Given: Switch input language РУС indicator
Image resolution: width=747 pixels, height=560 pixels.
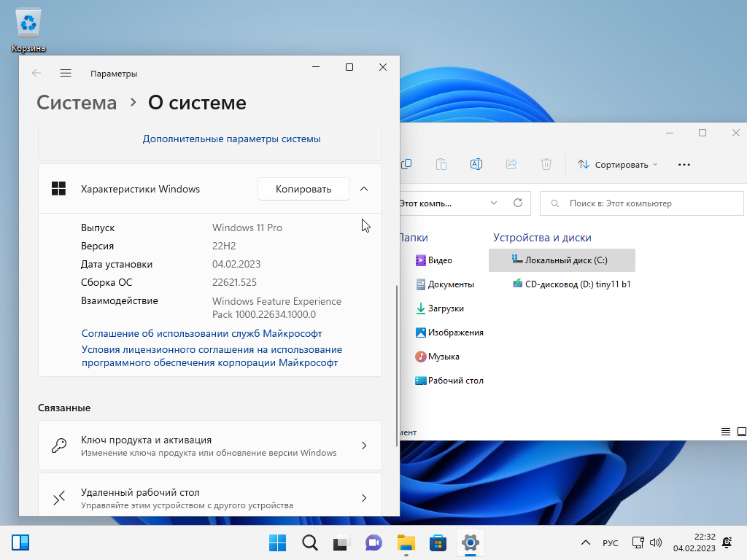Looking at the screenshot, I should (x=611, y=542).
